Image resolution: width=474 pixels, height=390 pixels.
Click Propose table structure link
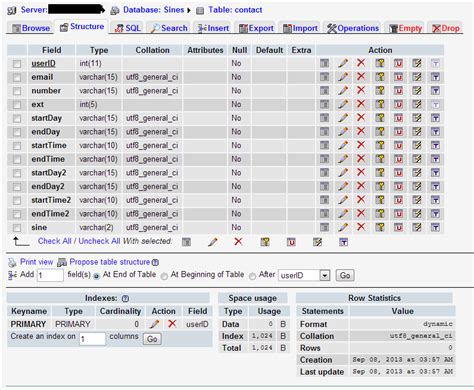tap(110, 262)
